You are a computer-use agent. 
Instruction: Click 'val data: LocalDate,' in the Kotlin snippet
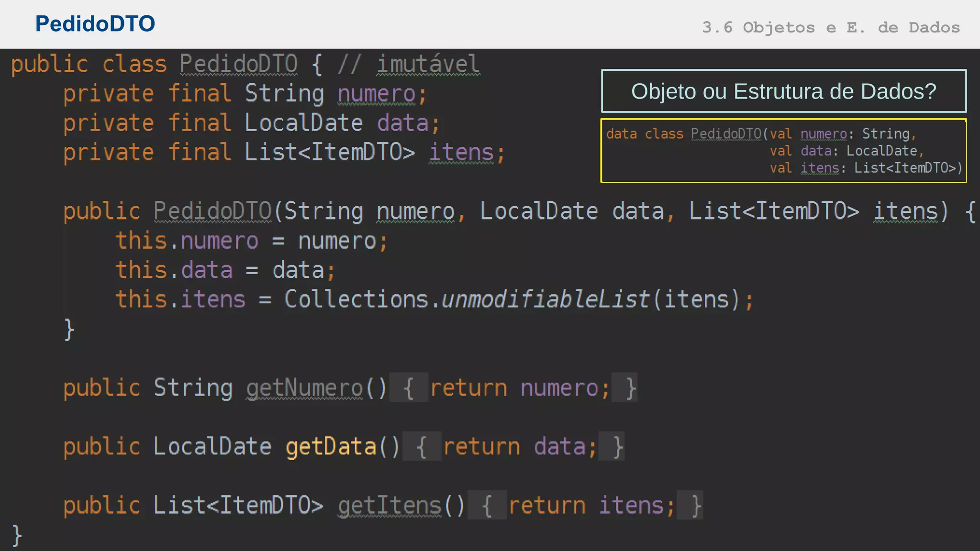click(x=846, y=151)
